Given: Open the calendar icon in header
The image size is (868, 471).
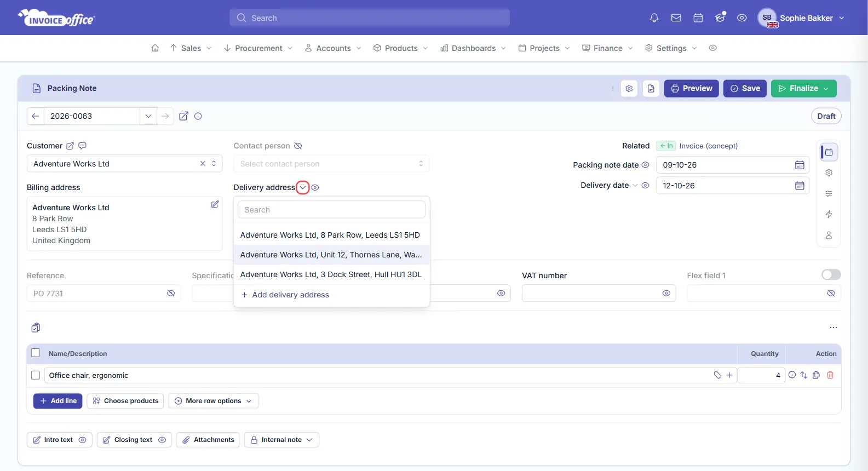Looking at the screenshot, I should (x=698, y=18).
